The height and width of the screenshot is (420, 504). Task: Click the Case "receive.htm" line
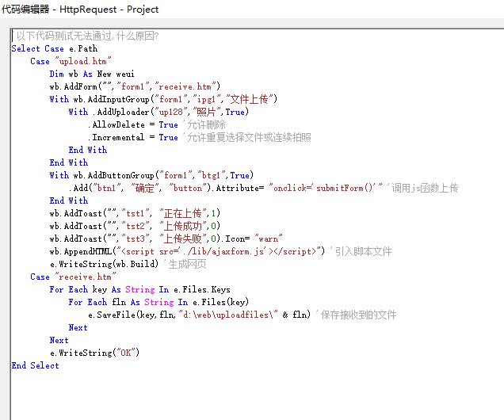click(x=73, y=277)
